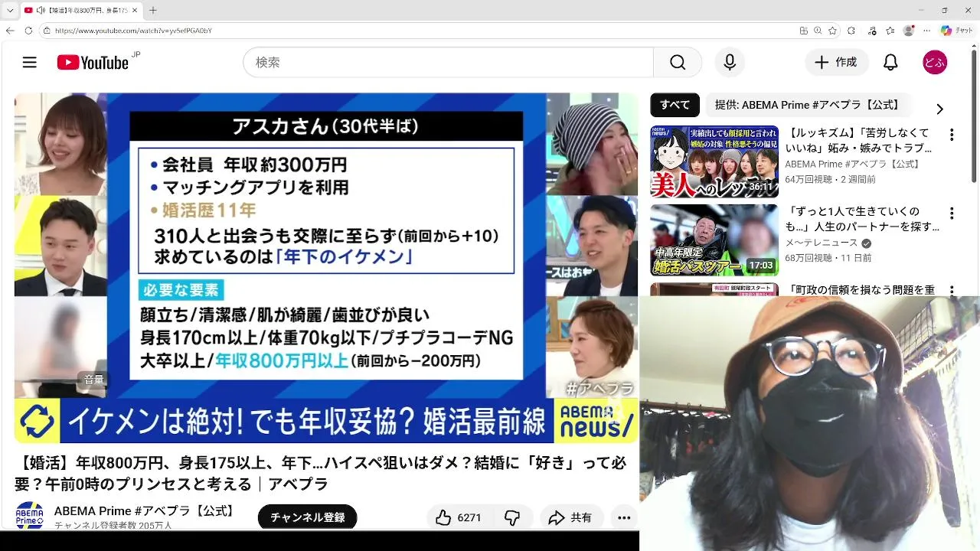Open the 婚活バスツアー video thumbnail
This screenshot has width=980, height=551.
click(x=714, y=240)
